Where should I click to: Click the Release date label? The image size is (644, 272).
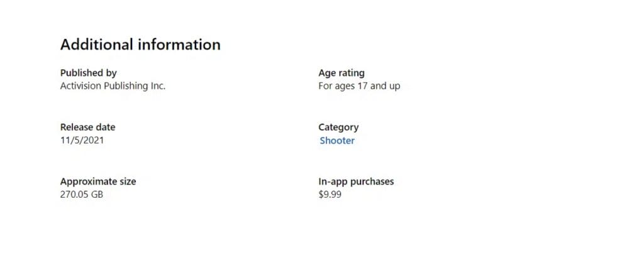pyautogui.click(x=87, y=127)
